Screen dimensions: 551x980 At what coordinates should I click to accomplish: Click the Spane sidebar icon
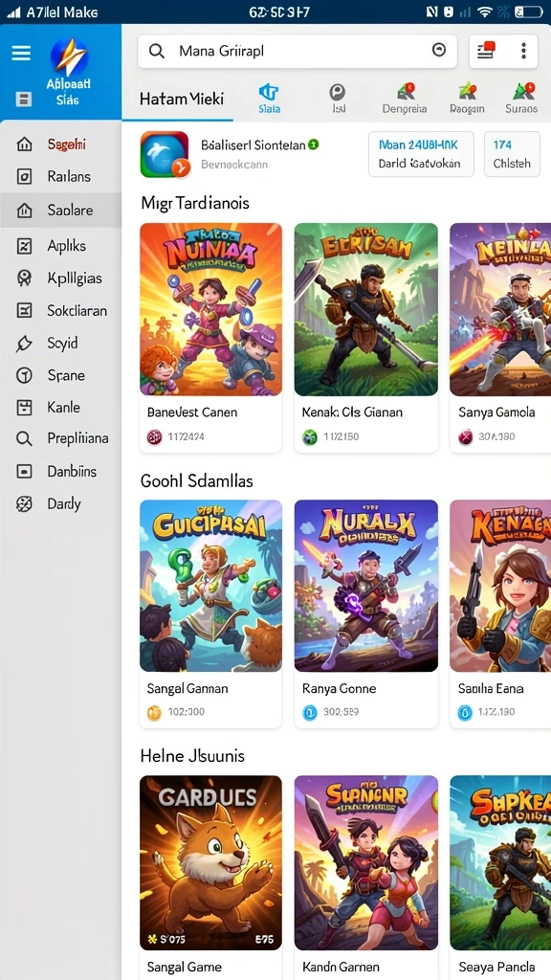click(24, 375)
